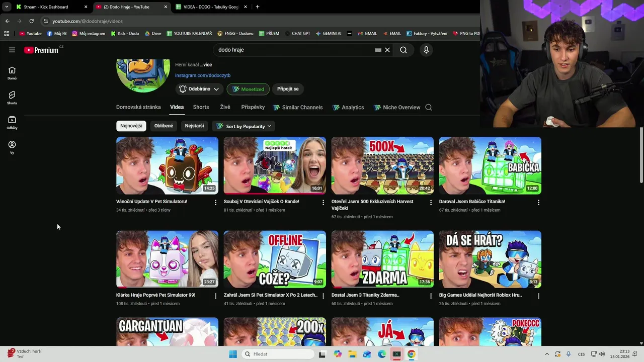Clear the search box text
Viewport: 644px width, 362px height.
(387, 50)
